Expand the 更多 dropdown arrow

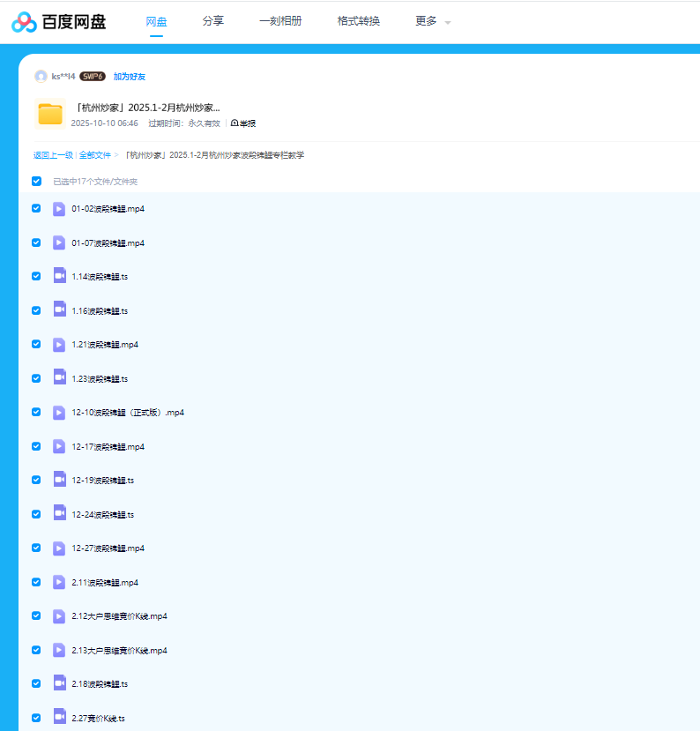(x=447, y=22)
